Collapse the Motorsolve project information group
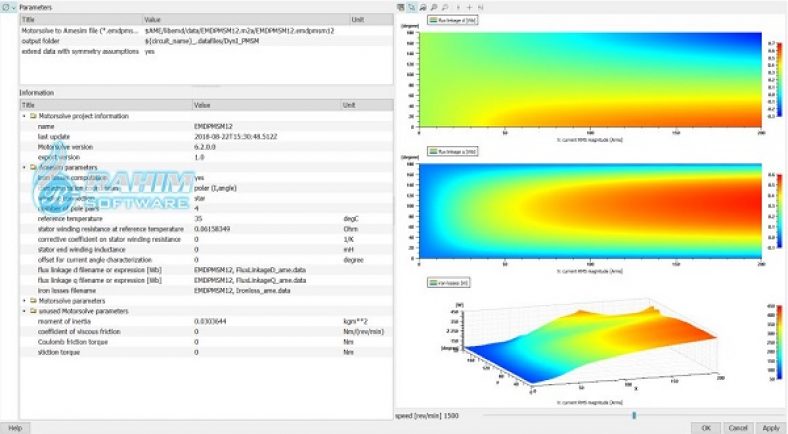Screen dimensions: 788x434 (24, 116)
